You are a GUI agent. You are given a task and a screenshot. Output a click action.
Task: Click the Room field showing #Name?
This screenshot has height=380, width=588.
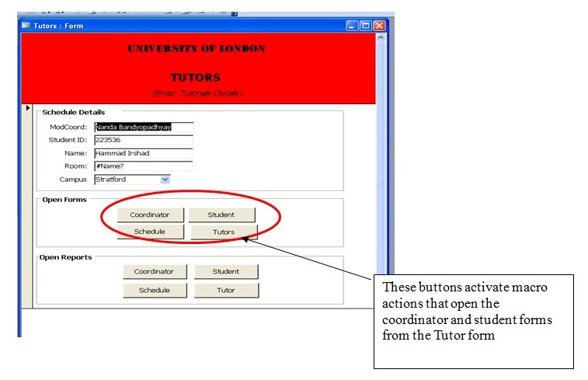pos(143,166)
